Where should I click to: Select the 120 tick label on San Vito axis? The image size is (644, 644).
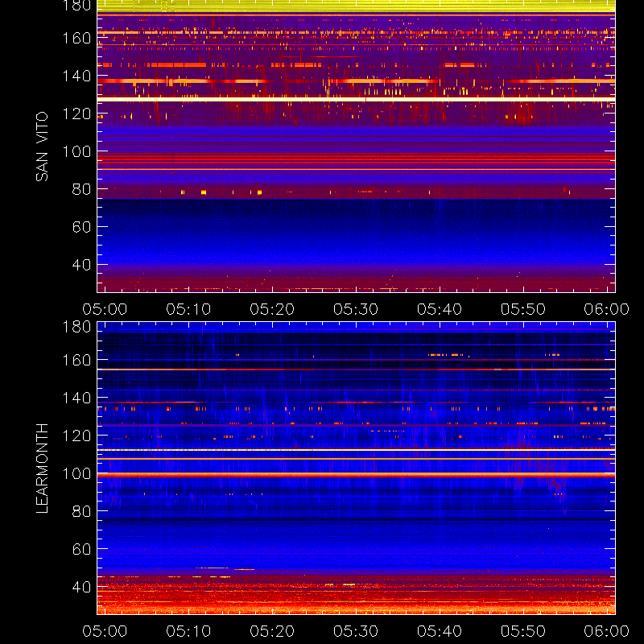76,114
